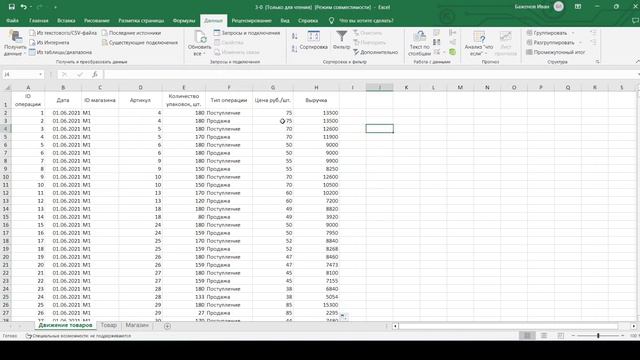Viewport: 640px width, 360px height.
Task: Adjust the zoom slider handle
Action: 598,336
